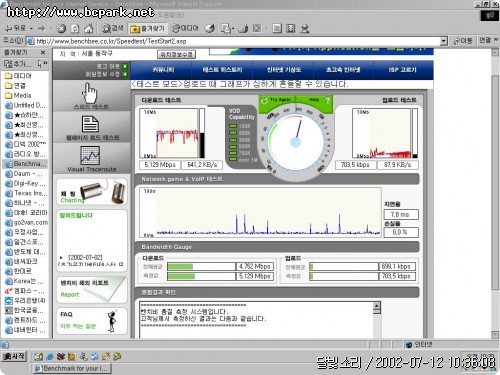Click the benchbee URL address field
The height and width of the screenshot is (375, 500).
point(233,41)
